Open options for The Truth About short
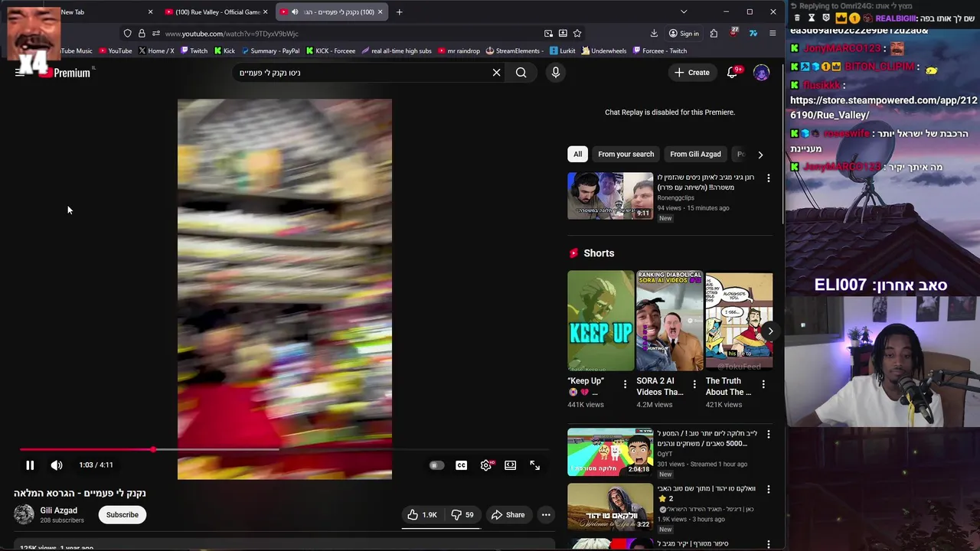Viewport: 980px width, 551px height. (x=763, y=384)
